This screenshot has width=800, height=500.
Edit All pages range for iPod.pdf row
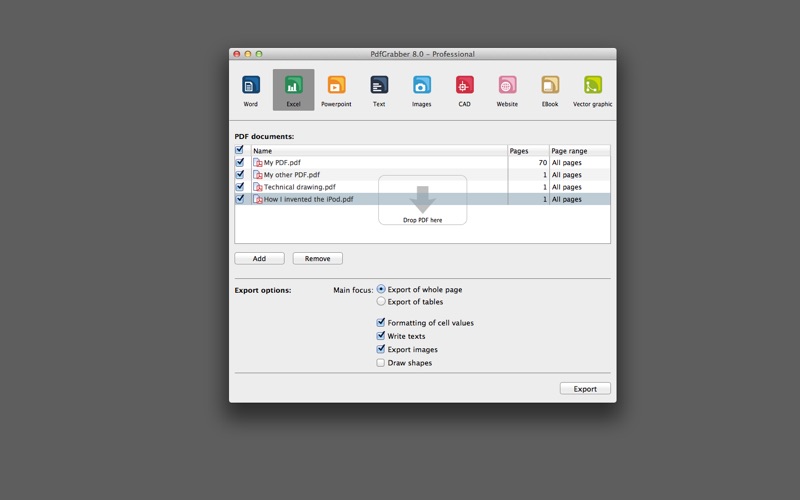point(566,199)
